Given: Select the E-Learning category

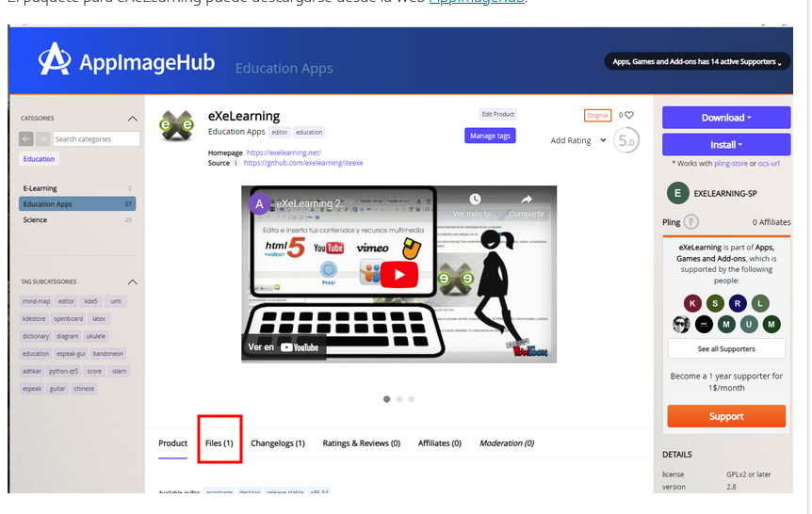Looking at the screenshot, I should (x=77, y=188).
